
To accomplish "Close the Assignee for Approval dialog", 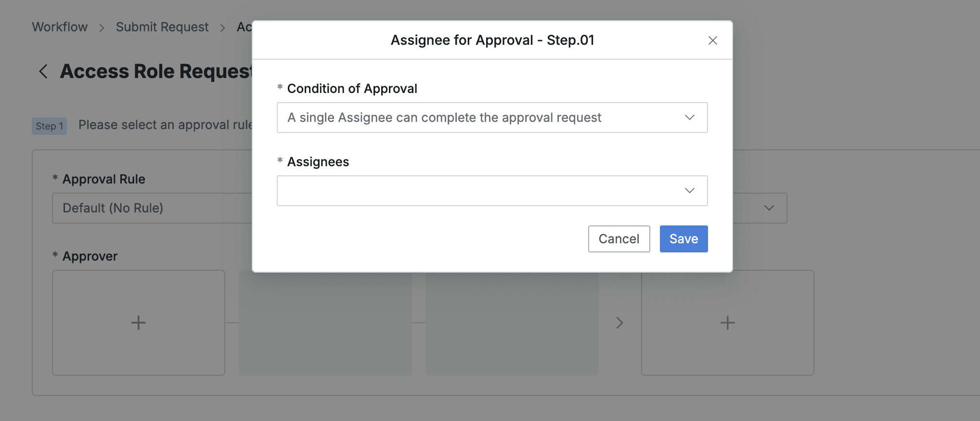I will pyautogui.click(x=712, y=40).
